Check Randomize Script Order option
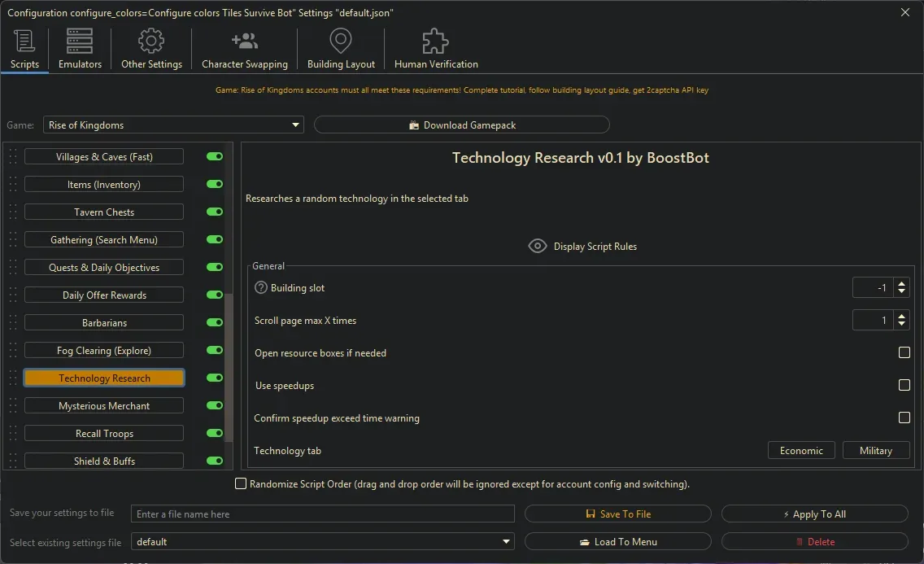 (x=241, y=483)
